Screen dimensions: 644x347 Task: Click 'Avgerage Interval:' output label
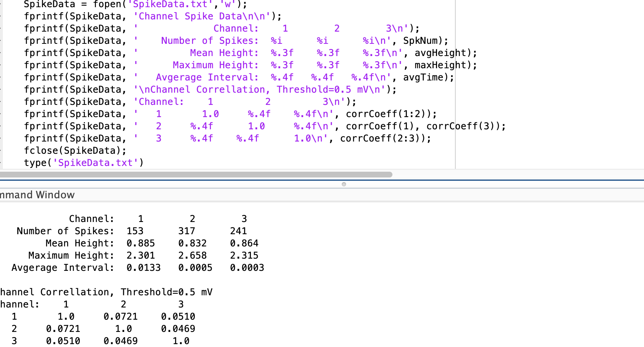63,268
